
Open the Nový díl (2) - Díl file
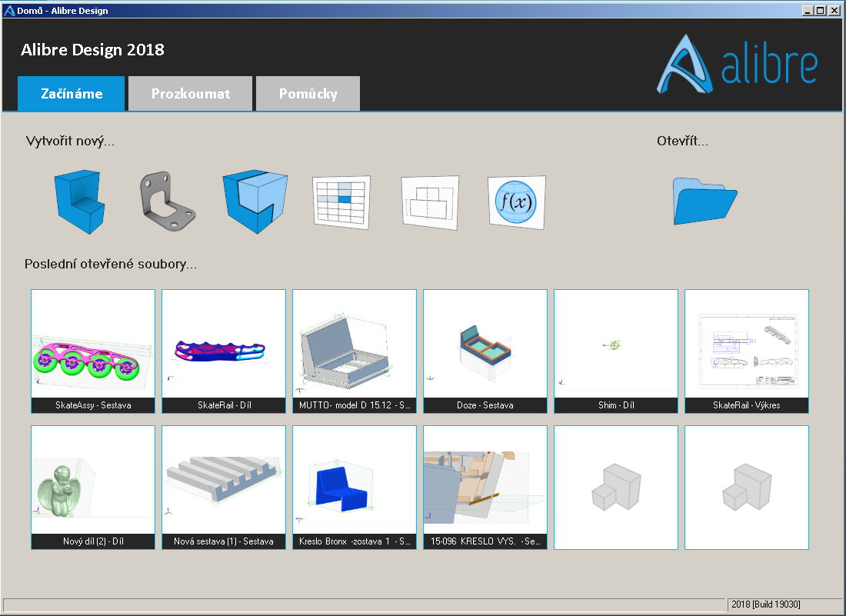point(93,488)
